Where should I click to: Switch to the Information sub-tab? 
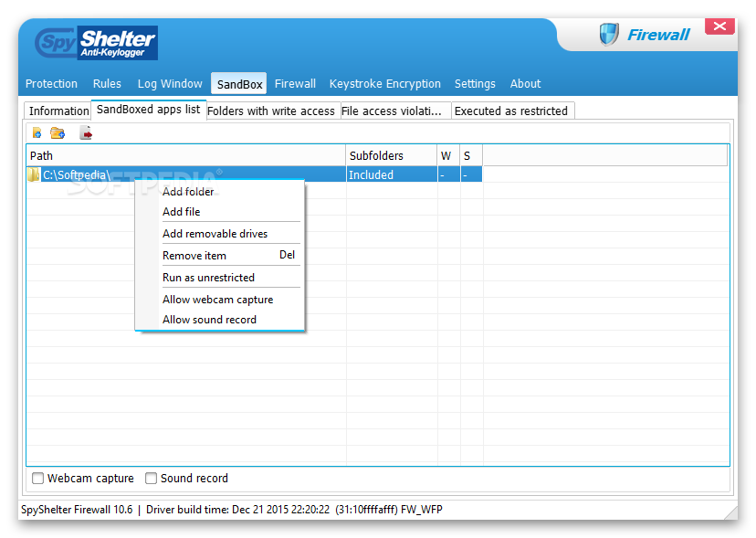pos(58,111)
